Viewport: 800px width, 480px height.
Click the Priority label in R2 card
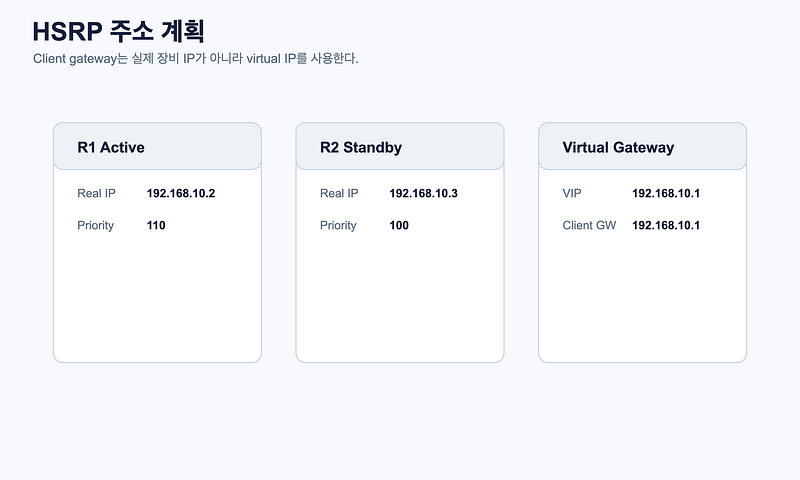(x=338, y=225)
